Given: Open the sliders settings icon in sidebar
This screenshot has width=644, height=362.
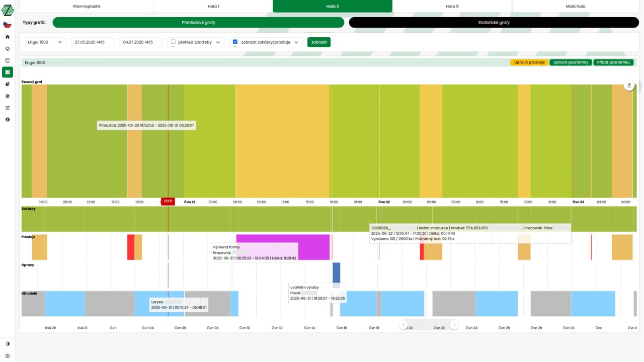Looking at the screenshot, I should click(8, 108).
